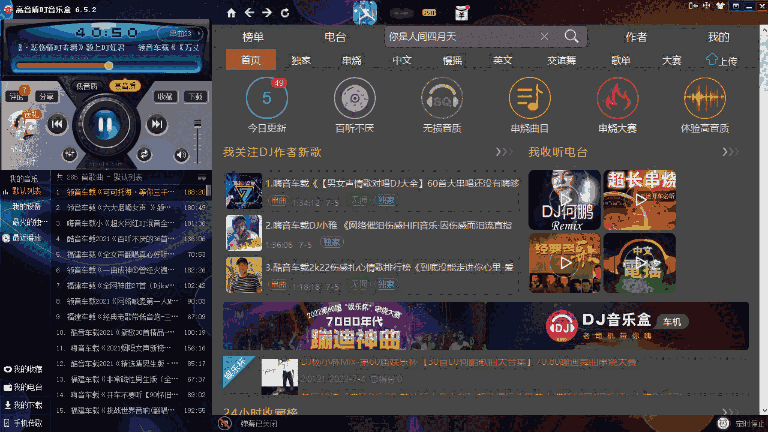Select the 首页 home sub-tab

tap(251, 60)
